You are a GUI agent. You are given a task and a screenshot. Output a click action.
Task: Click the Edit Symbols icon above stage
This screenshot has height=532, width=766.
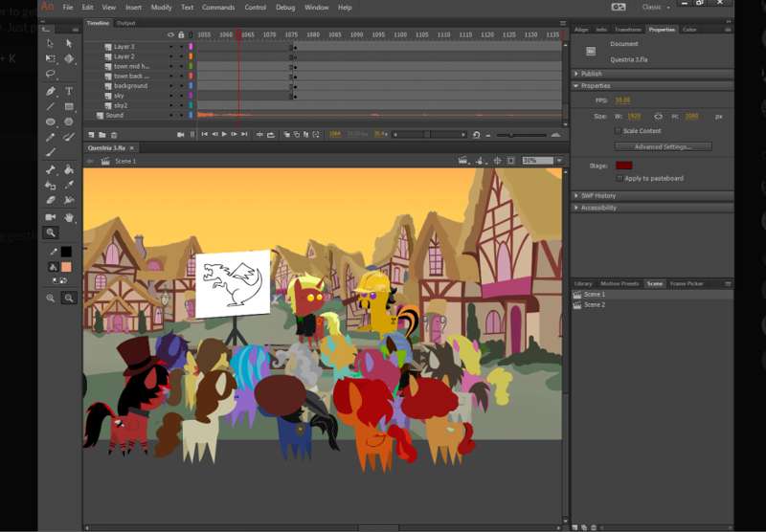tap(480, 161)
